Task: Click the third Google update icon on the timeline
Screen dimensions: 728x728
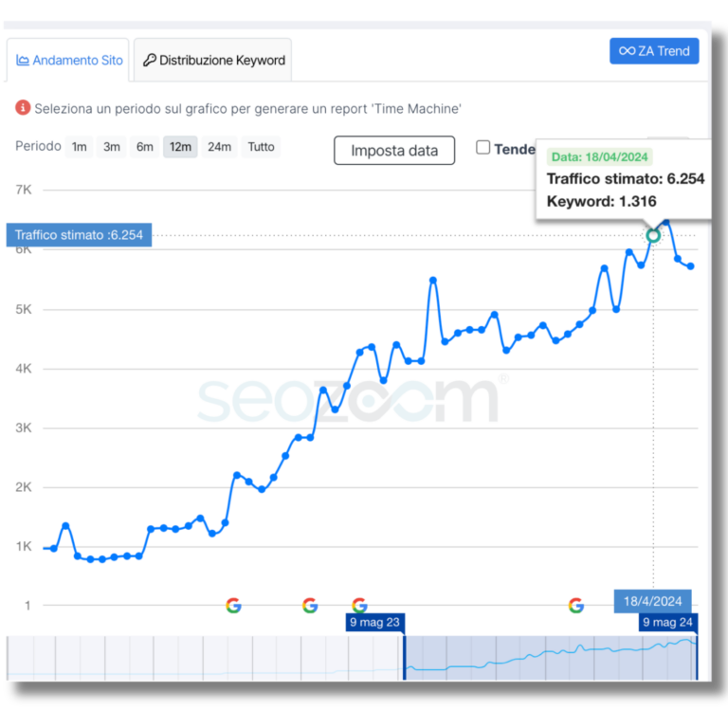Action: (x=358, y=606)
